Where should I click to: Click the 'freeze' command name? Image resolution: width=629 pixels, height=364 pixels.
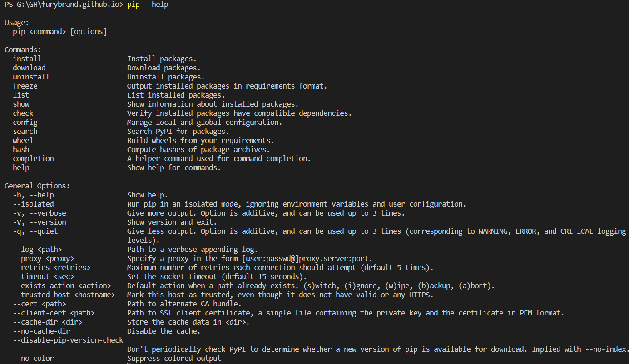[x=25, y=86]
